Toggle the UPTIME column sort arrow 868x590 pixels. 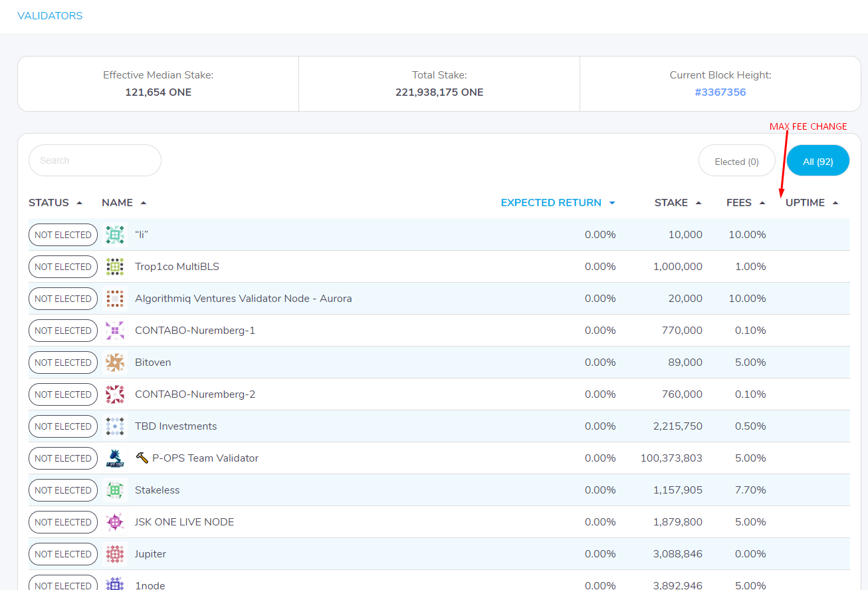click(x=835, y=202)
